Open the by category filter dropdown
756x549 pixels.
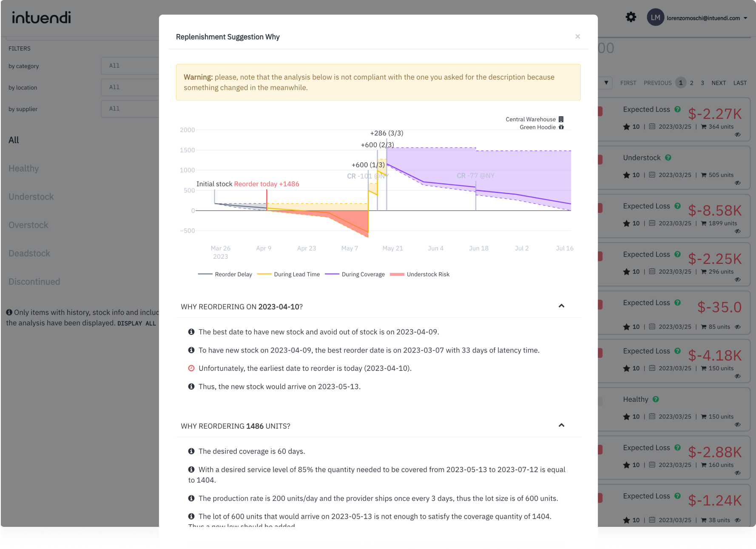130,66
